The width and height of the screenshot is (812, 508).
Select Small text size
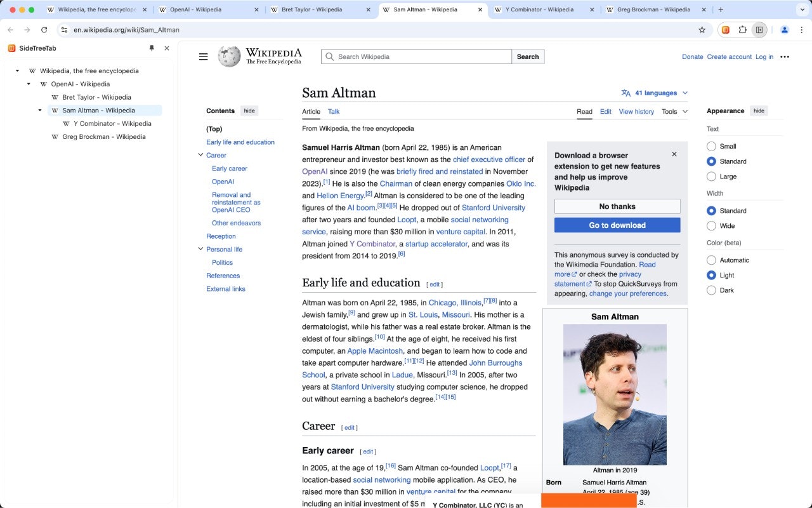[711, 146]
